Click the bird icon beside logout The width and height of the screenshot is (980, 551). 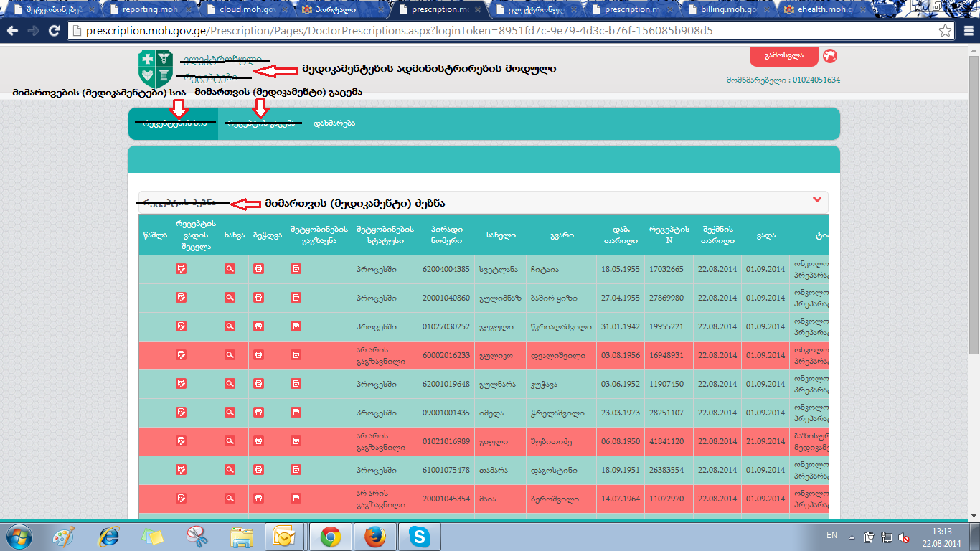click(830, 56)
